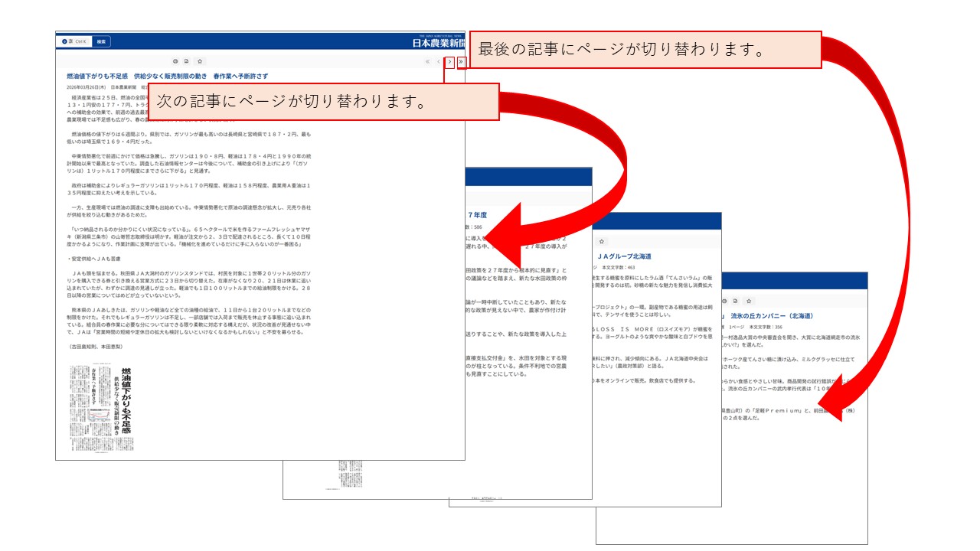The image size is (980, 551).
Task: Go to previous article with single-left chevron
Action: click(439, 61)
